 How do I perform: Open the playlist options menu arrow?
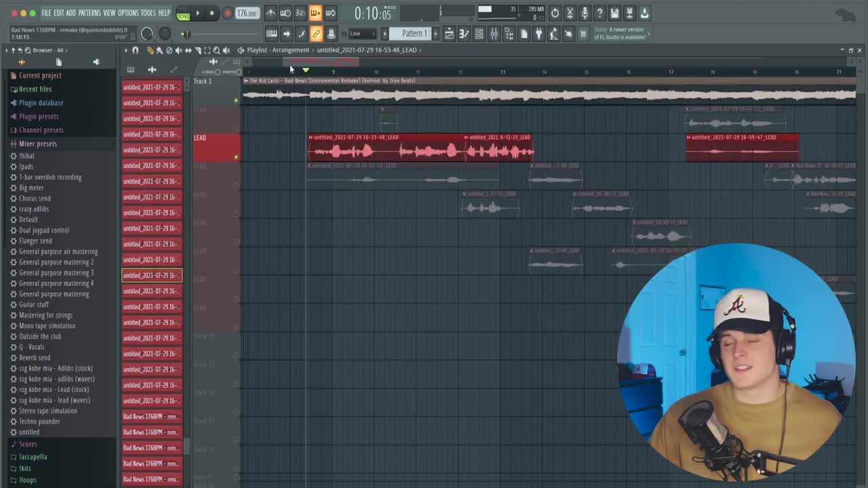point(125,50)
